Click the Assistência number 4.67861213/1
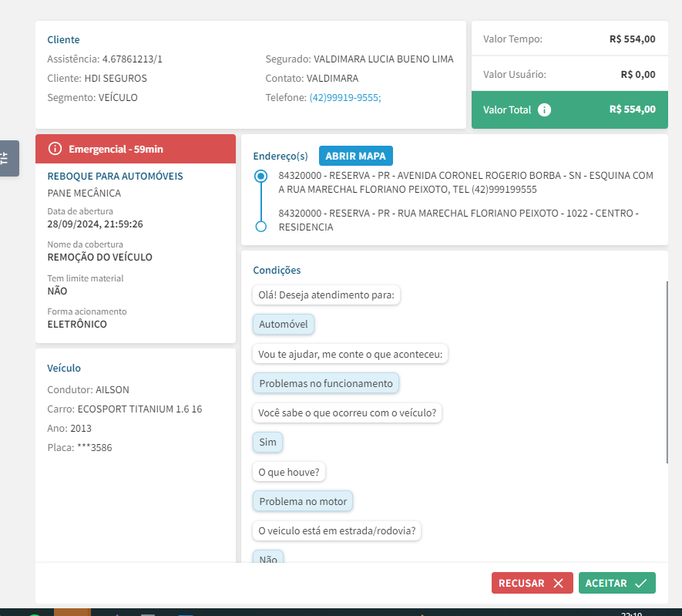The image size is (682, 616). tap(132, 59)
